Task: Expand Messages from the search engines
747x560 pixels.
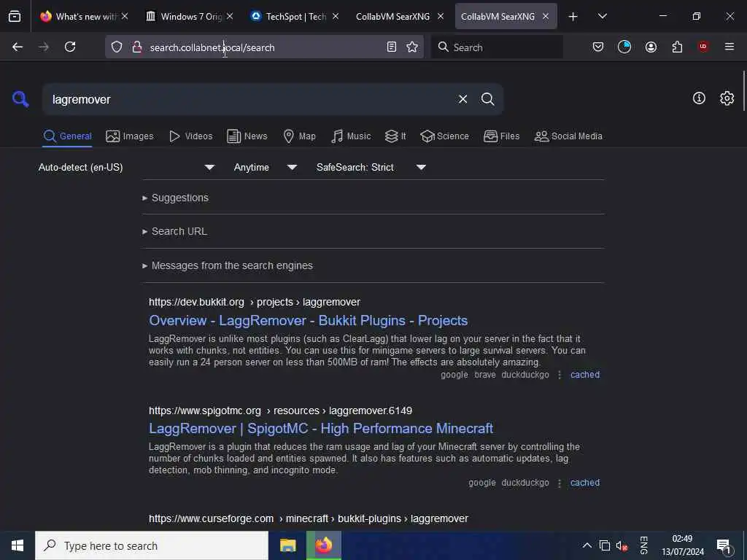Action: click(x=228, y=265)
